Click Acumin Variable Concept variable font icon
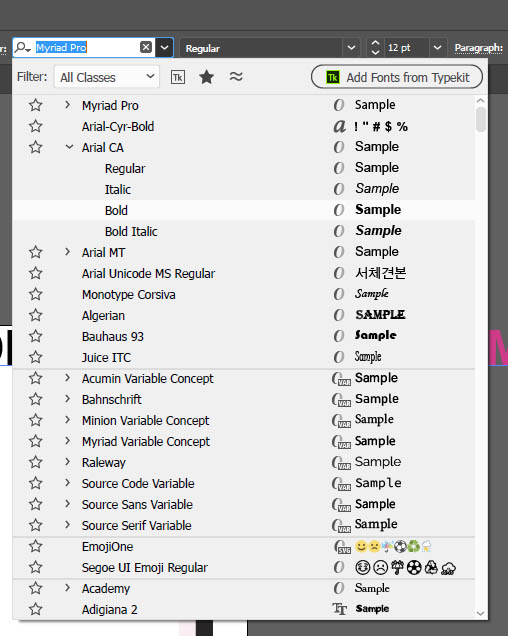Screen dimensions: 508x636 coord(341,379)
